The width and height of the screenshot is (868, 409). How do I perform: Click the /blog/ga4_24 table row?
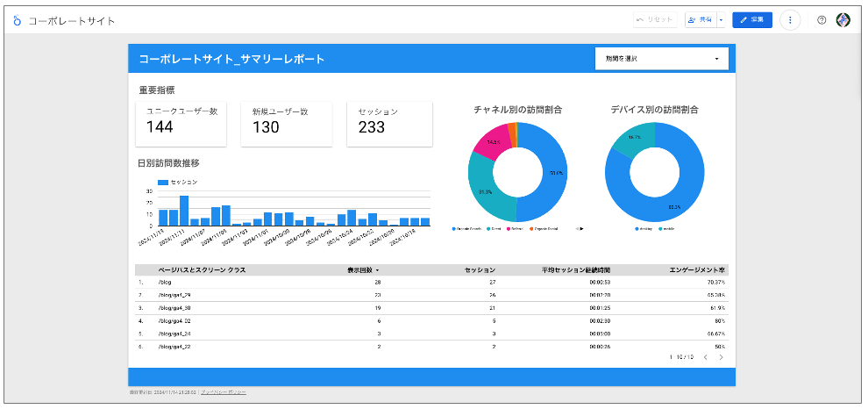point(431,334)
